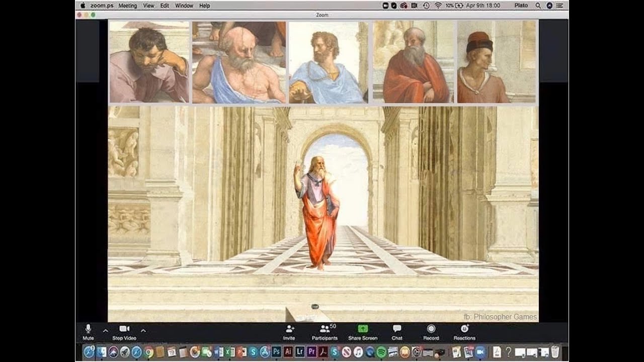Open the Meeting menu
644x362 pixels.
click(x=127, y=6)
